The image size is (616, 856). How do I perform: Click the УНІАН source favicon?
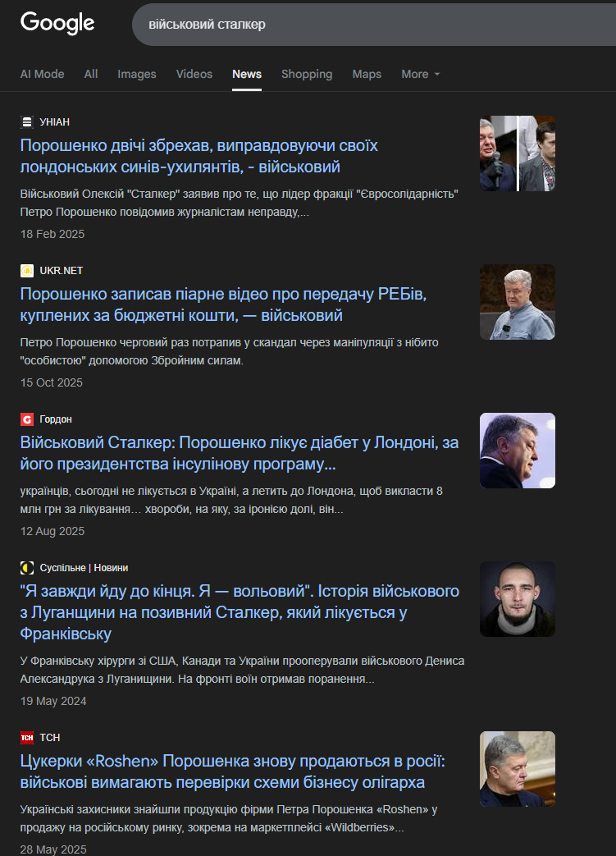[x=27, y=122]
